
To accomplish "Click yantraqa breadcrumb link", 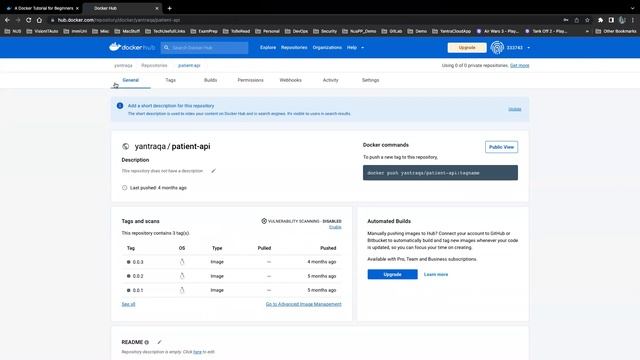I will pos(123,65).
